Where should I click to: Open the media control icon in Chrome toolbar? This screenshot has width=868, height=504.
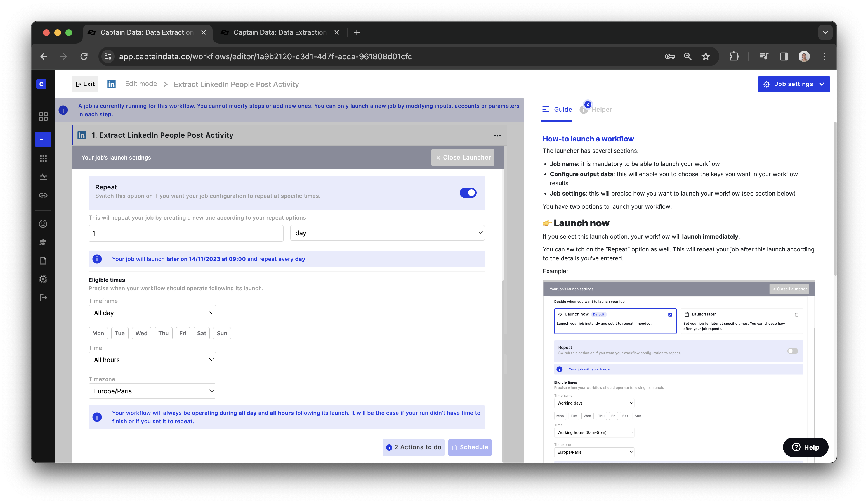764,56
